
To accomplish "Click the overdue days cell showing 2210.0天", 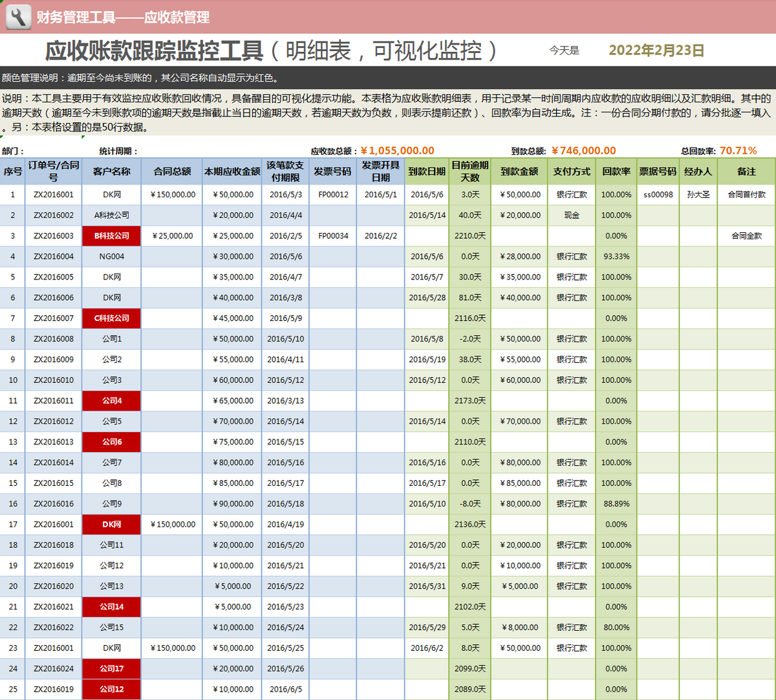I will point(469,235).
